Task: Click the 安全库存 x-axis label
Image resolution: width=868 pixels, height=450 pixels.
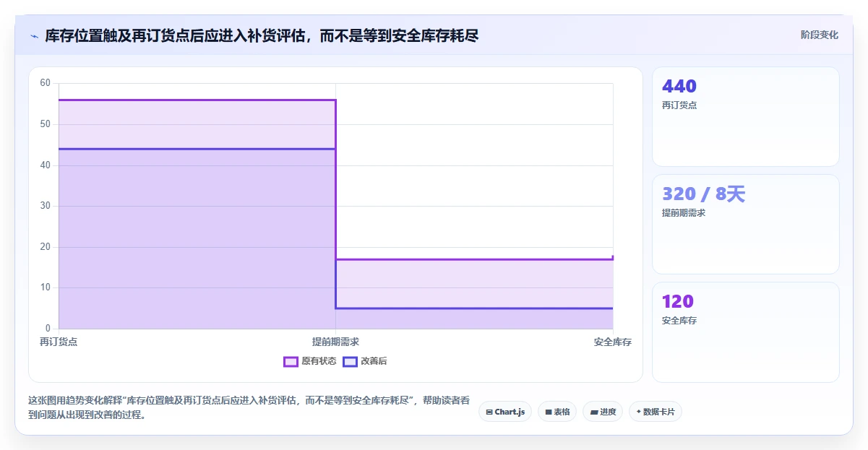Action: pyautogui.click(x=613, y=342)
